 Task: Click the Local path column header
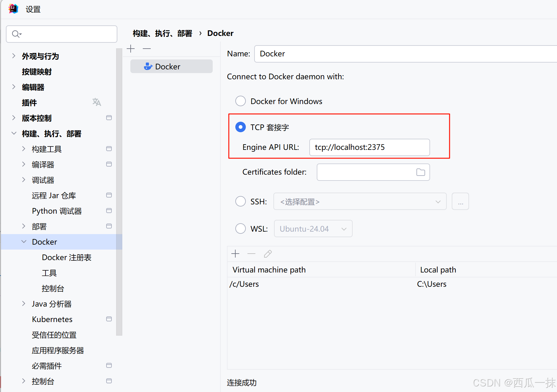click(486, 270)
